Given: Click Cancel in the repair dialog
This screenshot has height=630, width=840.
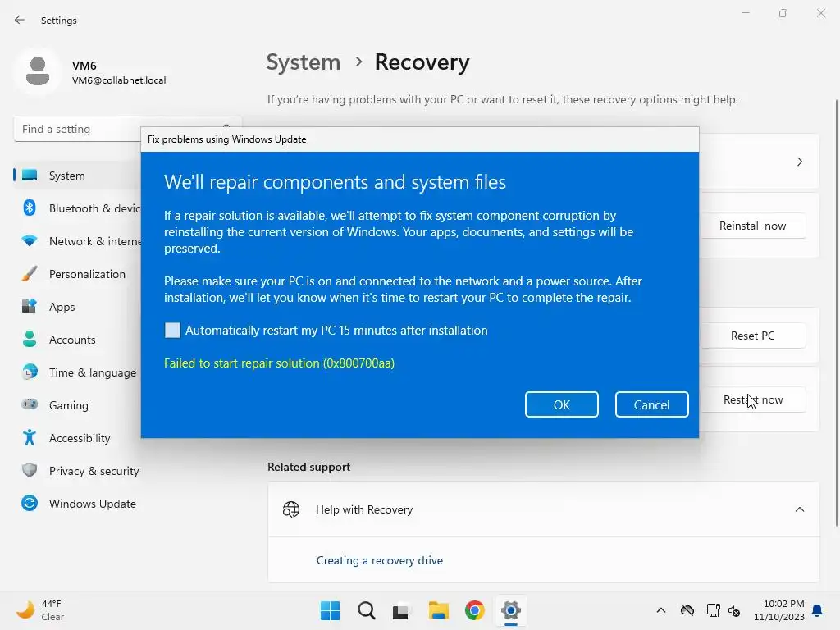Looking at the screenshot, I should tap(651, 404).
